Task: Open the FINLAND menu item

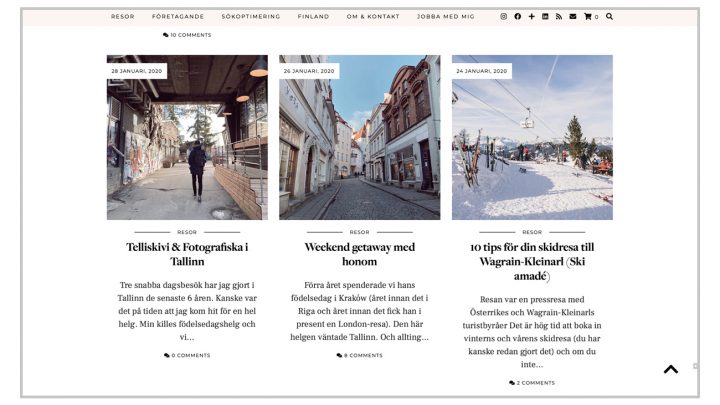Action: tap(313, 17)
